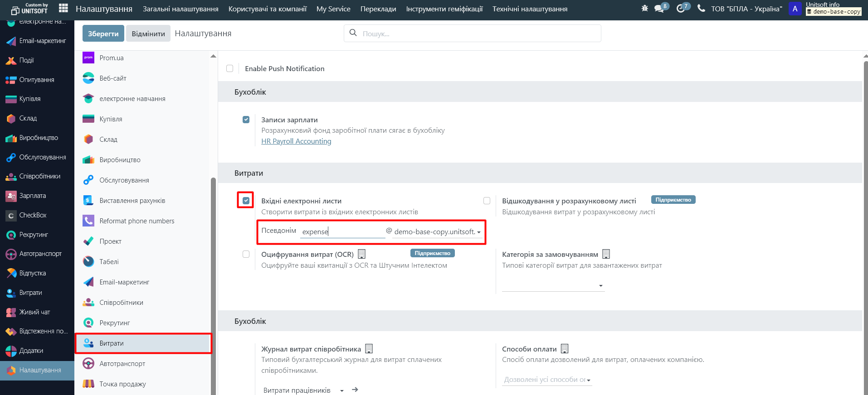Click the user avatar A icon
Image resolution: width=868 pixels, height=395 pixels.
pos(795,9)
